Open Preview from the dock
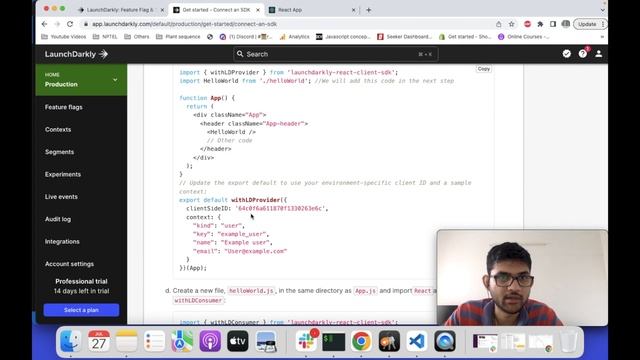Screen dimensions: 640x360 [x=266, y=341]
